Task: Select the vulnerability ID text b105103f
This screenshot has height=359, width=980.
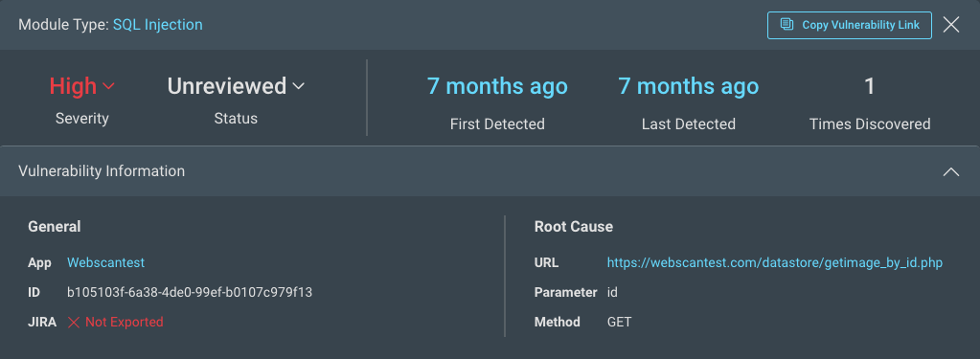Action: (190, 292)
